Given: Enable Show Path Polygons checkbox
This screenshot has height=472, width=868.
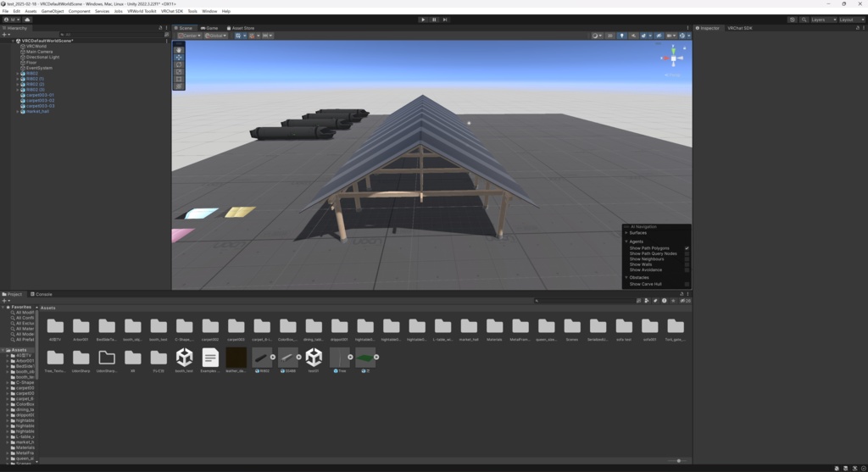Looking at the screenshot, I should (x=687, y=248).
